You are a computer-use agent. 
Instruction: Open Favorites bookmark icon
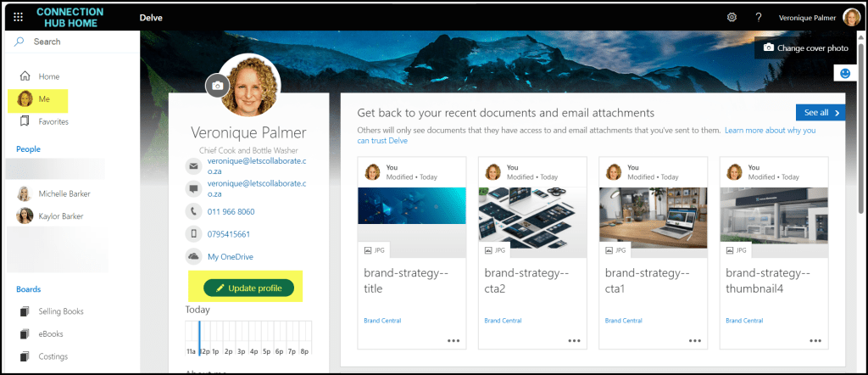(x=25, y=121)
